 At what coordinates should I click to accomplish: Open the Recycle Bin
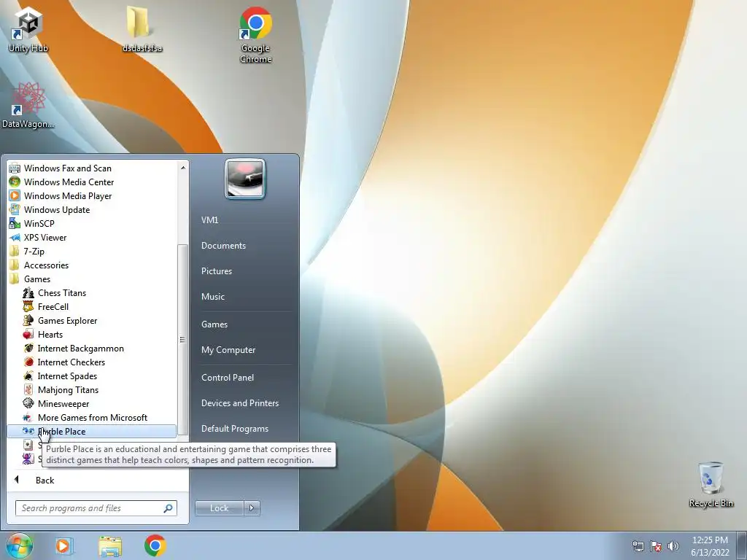(x=711, y=484)
